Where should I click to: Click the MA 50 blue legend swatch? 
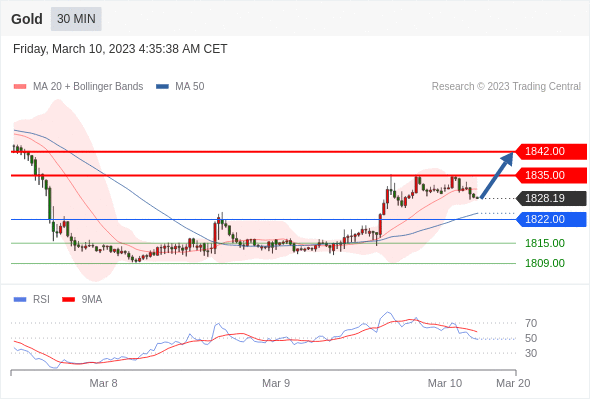(x=163, y=87)
